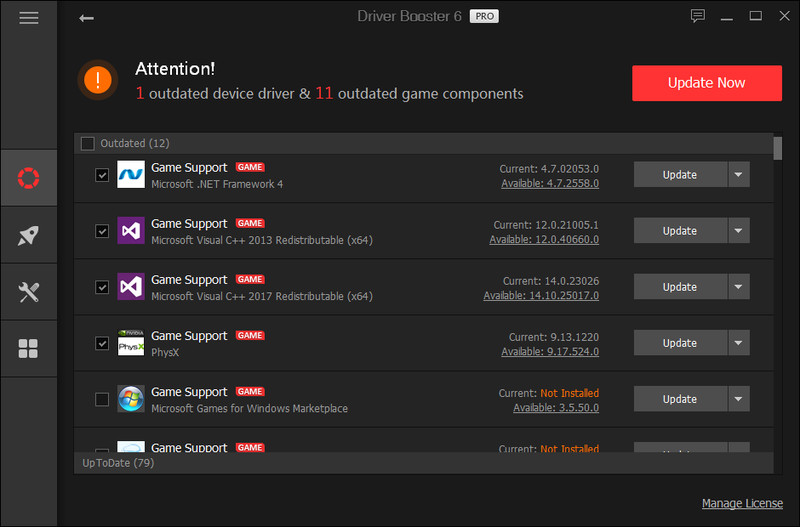Click the .NET Framework 4 icon
Image resolution: width=800 pixels, height=527 pixels.
(x=131, y=174)
